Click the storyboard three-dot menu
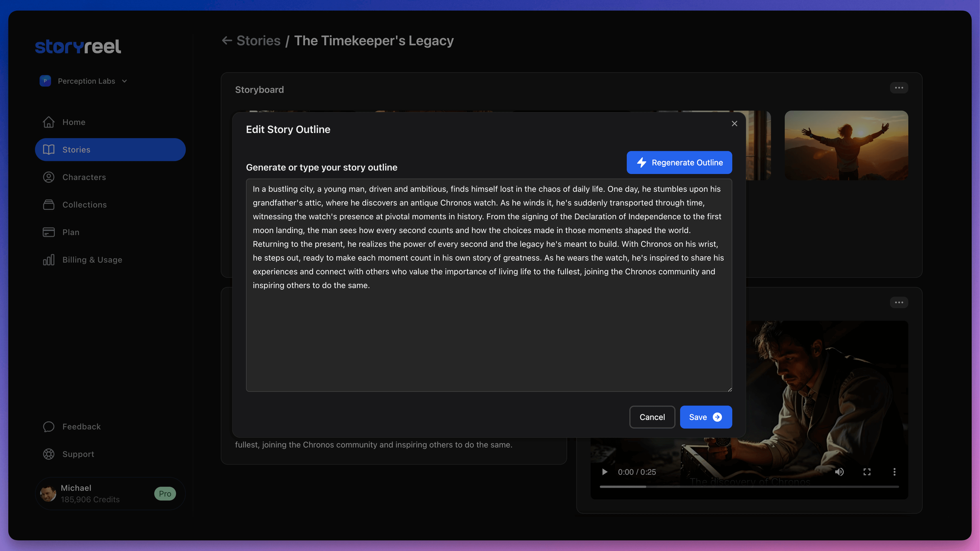The image size is (980, 551). [x=900, y=88]
